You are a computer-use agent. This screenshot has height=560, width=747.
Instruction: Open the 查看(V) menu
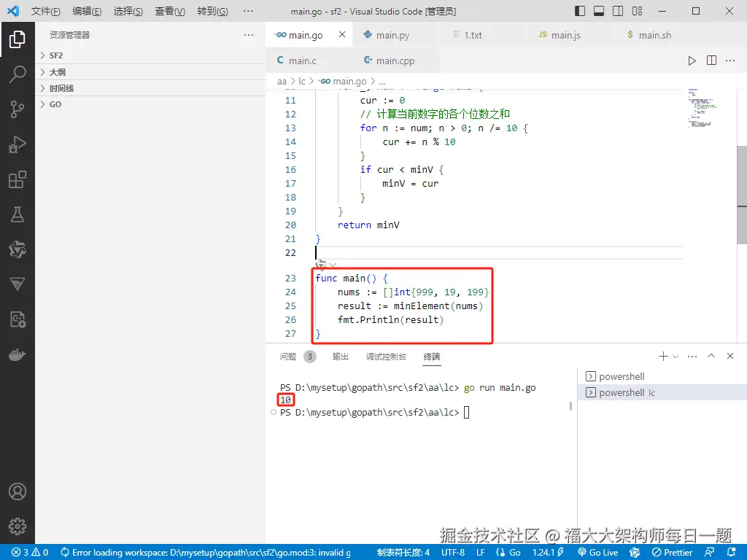pyautogui.click(x=170, y=11)
